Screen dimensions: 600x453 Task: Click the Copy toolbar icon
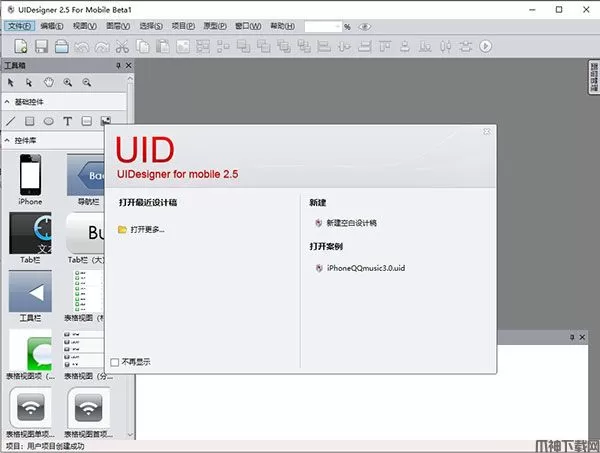(143, 46)
